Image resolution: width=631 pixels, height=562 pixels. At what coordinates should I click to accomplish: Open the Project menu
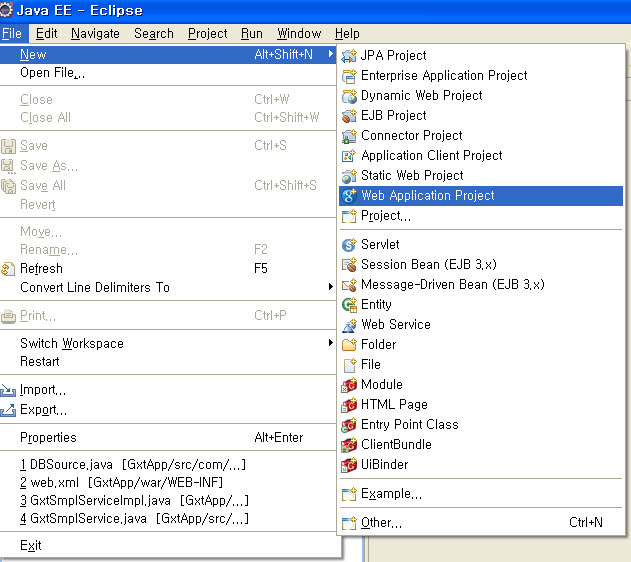[208, 34]
